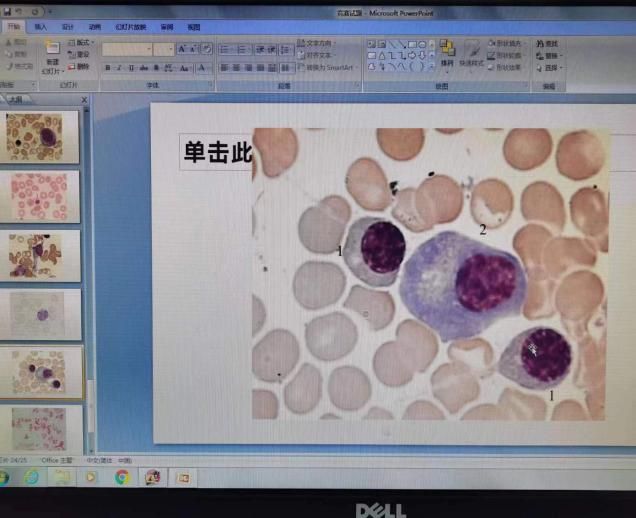Click the New Slide button
636x518 pixels.
pos(51,55)
